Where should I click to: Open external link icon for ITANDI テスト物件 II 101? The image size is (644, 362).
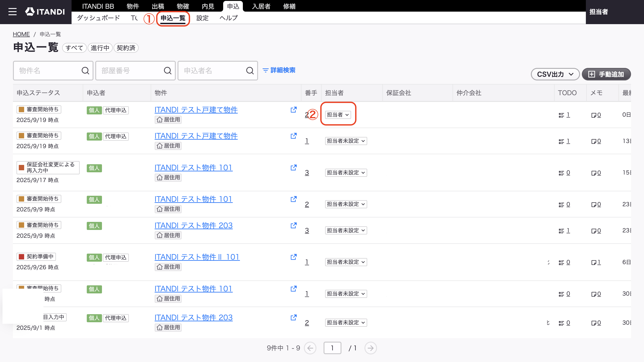(x=294, y=257)
